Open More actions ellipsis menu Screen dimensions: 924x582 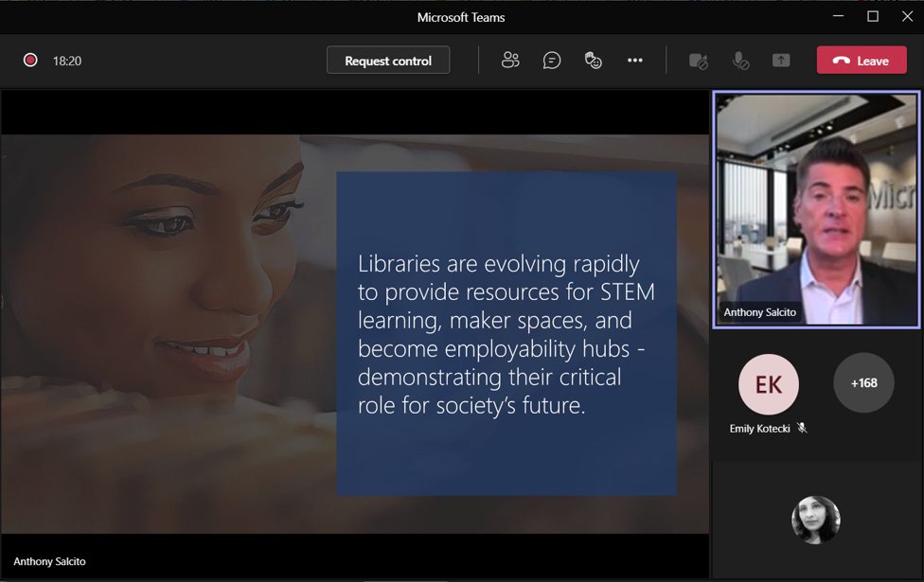coord(634,60)
